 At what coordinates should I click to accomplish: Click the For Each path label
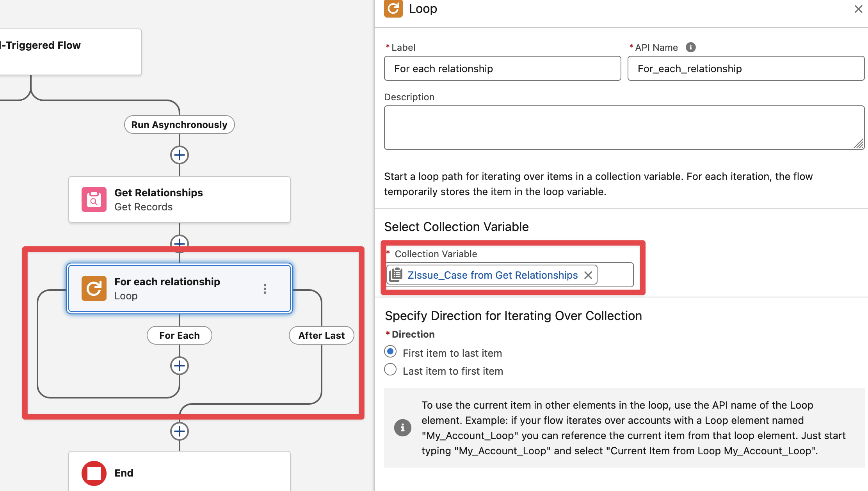pyautogui.click(x=179, y=336)
